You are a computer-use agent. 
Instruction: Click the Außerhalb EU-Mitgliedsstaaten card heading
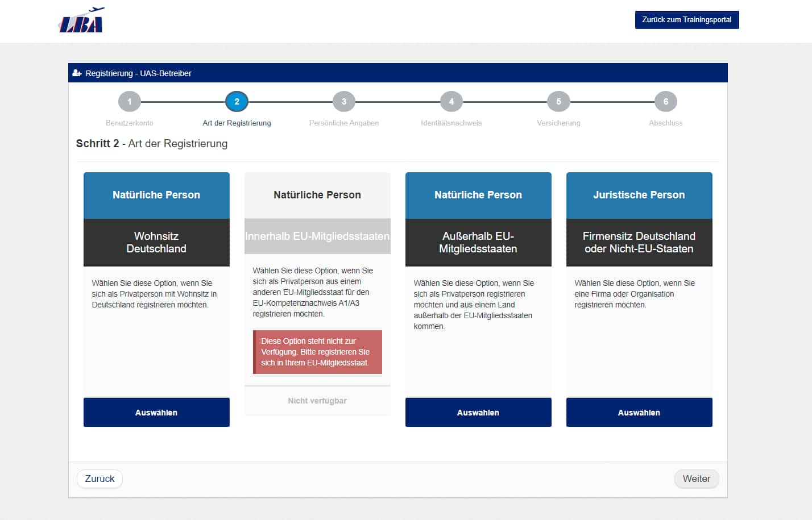coord(478,242)
